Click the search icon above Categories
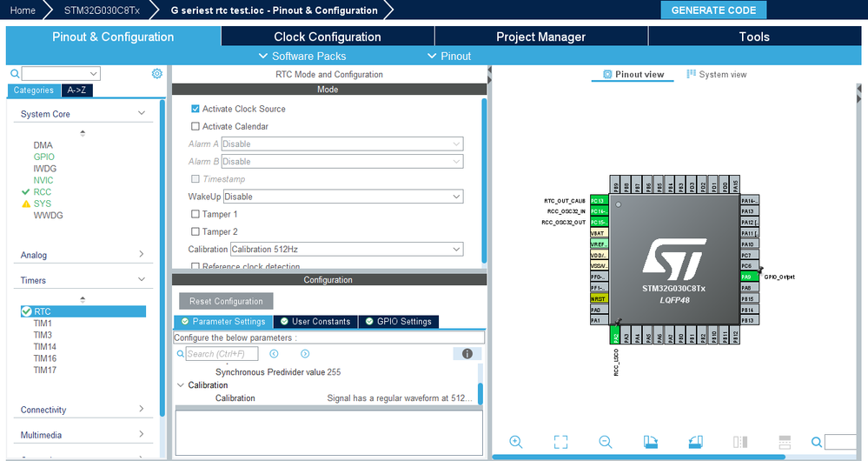 (x=15, y=74)
